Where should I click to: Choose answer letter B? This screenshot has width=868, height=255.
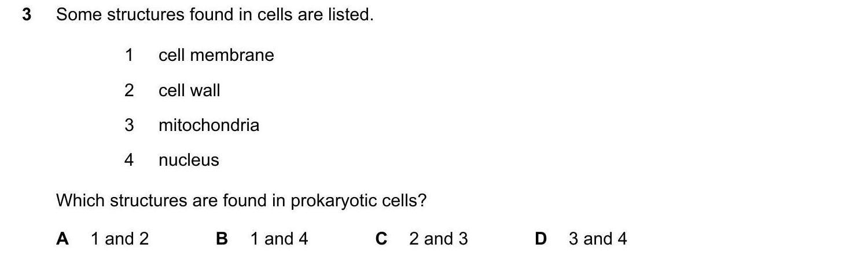[222, 239]
